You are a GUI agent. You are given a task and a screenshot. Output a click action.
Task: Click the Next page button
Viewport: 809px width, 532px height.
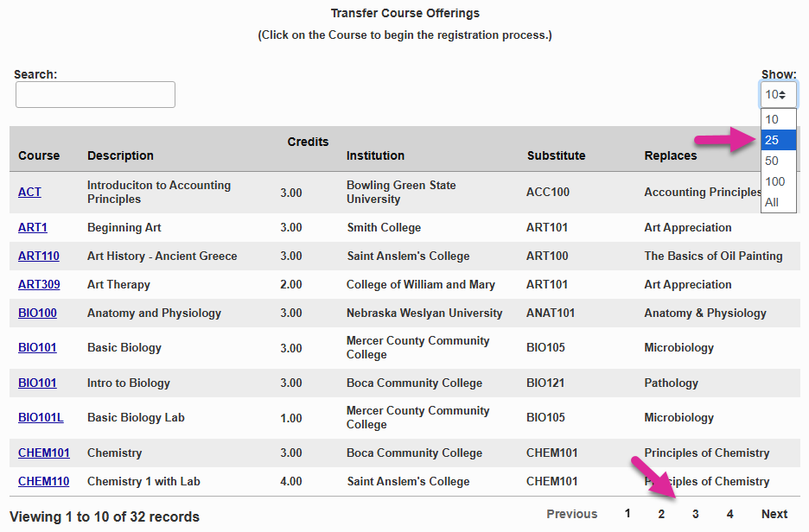774,514
